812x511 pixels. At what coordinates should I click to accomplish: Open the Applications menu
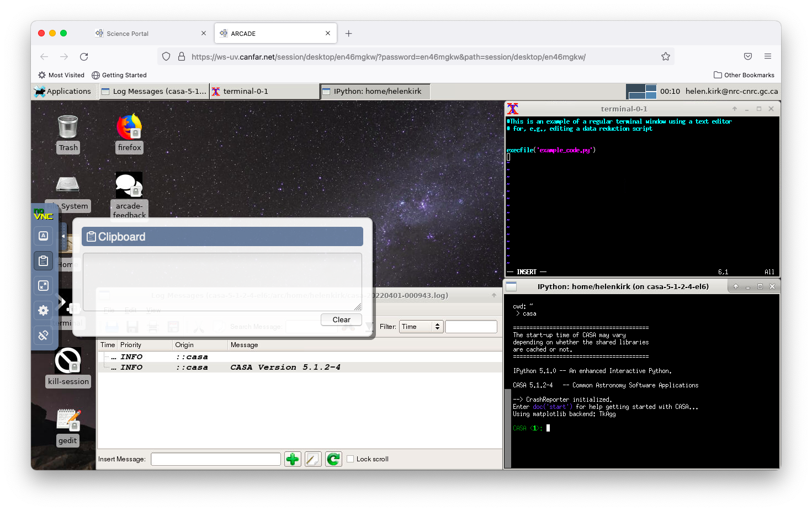click(x=62, y=92)
